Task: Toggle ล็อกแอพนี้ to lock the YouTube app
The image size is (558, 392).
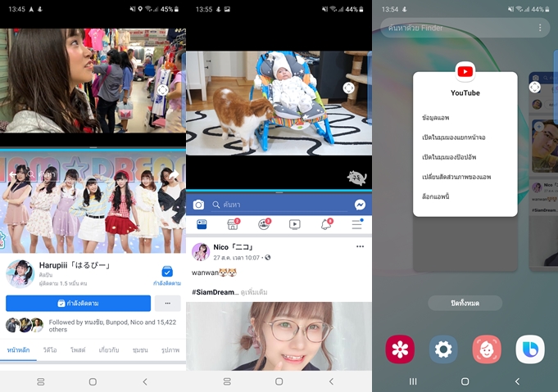Action: [435, 196]
